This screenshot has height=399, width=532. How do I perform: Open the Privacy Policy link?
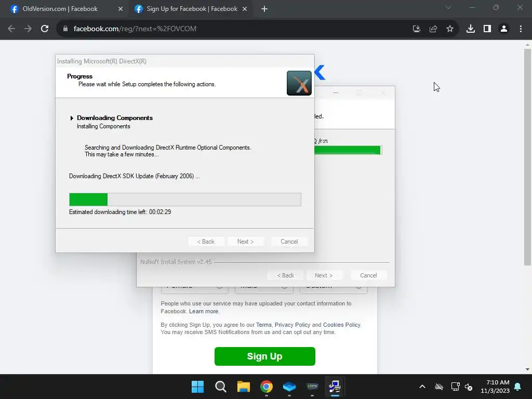pyautogui.click(x=292, y=325)
